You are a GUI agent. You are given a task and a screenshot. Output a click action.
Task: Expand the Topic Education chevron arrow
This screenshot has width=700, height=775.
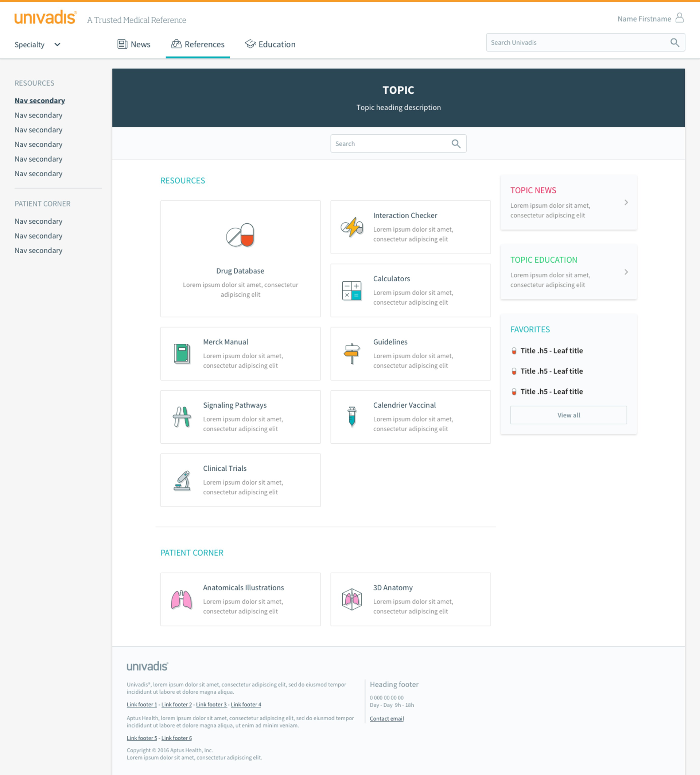click(626, 272)
